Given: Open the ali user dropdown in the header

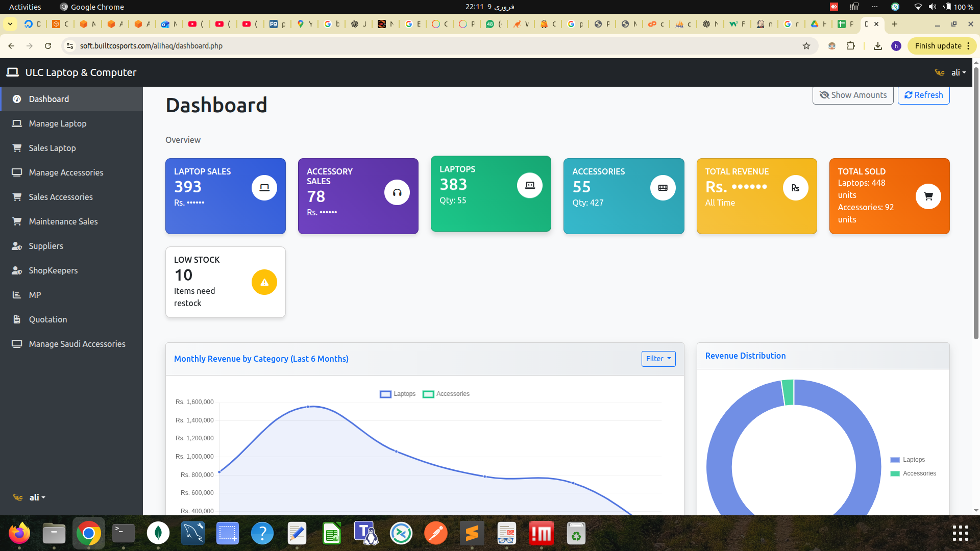Looking at the screenshot, I should pos(957,72).
